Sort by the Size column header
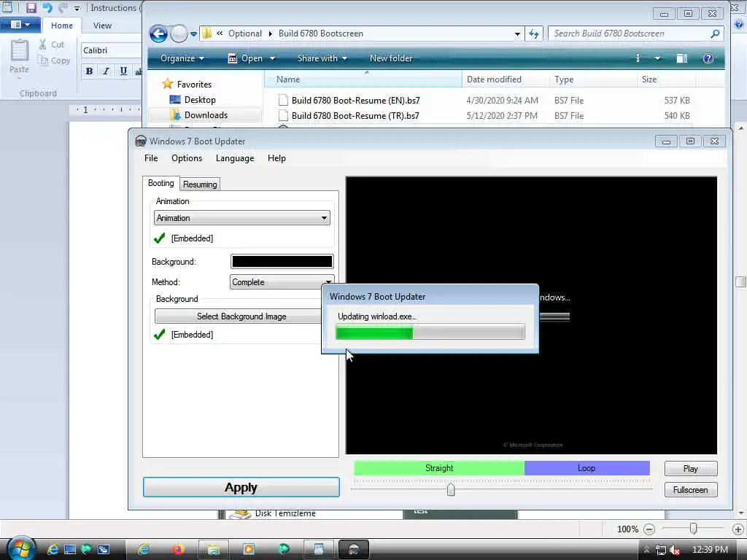The image size is (747, 560). click(666, 79)
